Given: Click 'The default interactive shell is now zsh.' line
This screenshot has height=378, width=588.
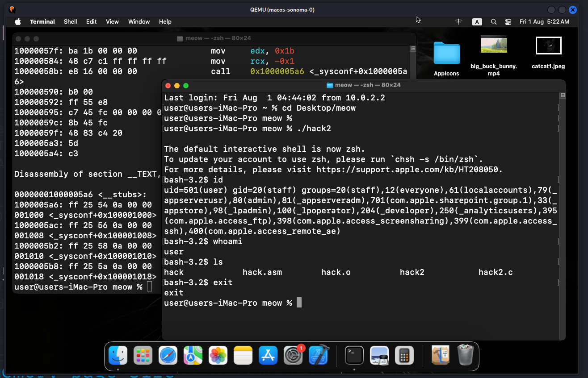Looking at the screenshot, I should (265, 149).
